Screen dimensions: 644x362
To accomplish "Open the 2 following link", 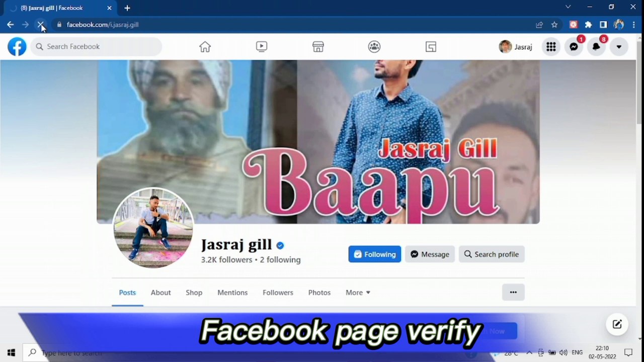I will 280,260.
